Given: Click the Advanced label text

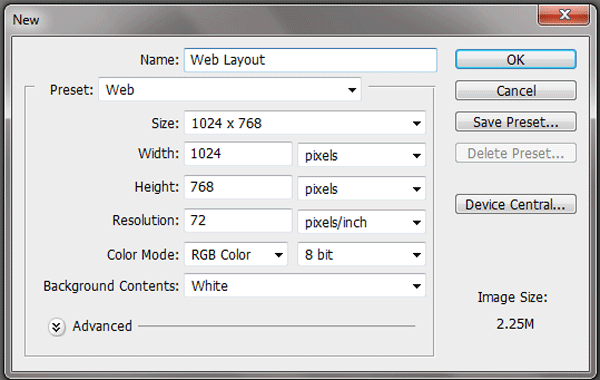Looking at the screenshot, I should 102,326.
